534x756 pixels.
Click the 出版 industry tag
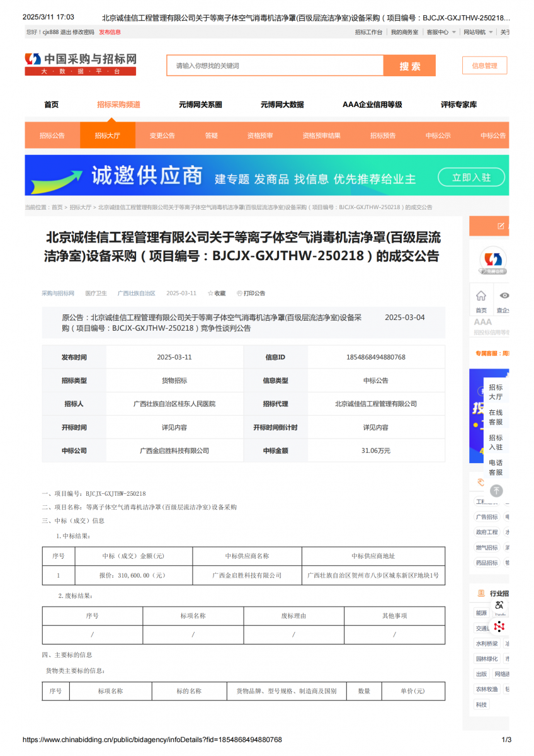tap(481, 674)
